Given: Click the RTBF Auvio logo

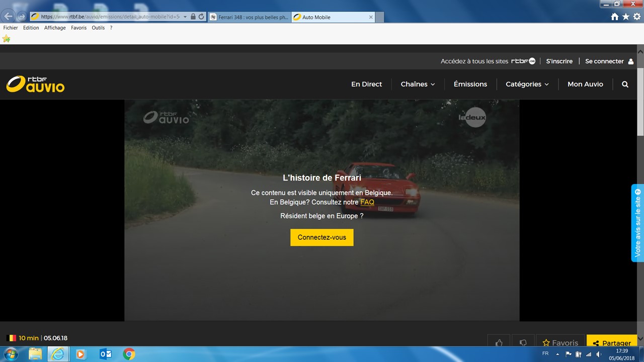Looking at the screenshot, I should tap(35, 84).
